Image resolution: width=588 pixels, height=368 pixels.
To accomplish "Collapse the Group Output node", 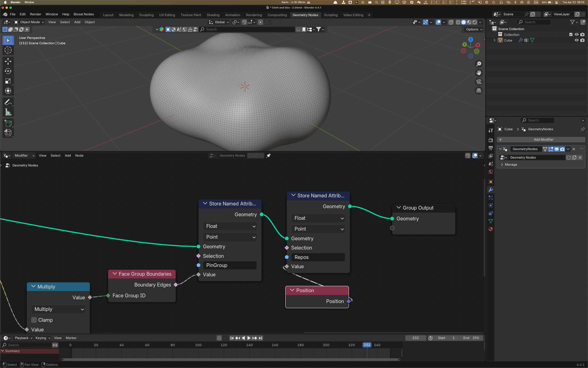I will 399,208.
